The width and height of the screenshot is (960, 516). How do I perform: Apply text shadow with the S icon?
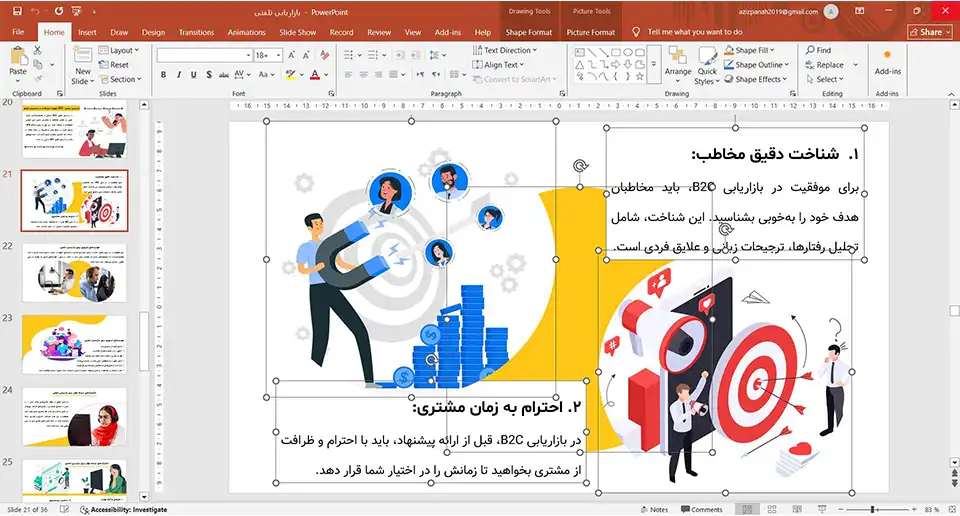point(209,75)
